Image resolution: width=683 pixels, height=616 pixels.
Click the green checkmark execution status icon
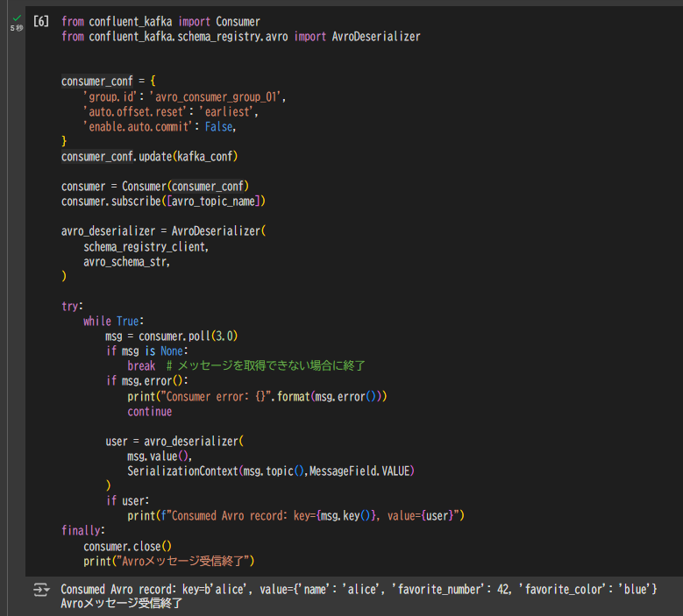point(17,18)
